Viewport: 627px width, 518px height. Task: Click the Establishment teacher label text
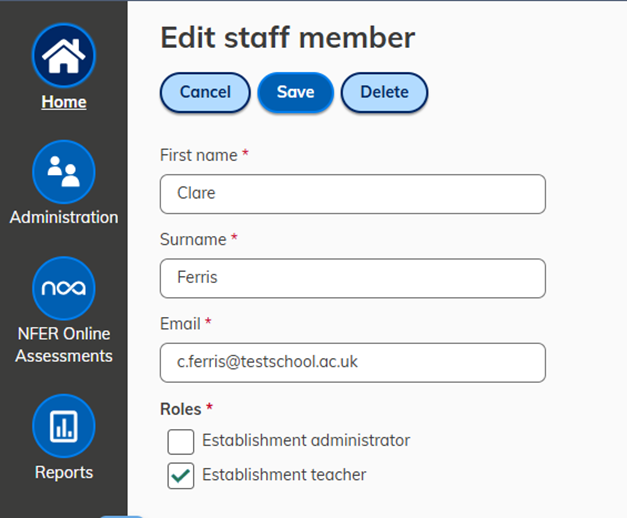284,475
